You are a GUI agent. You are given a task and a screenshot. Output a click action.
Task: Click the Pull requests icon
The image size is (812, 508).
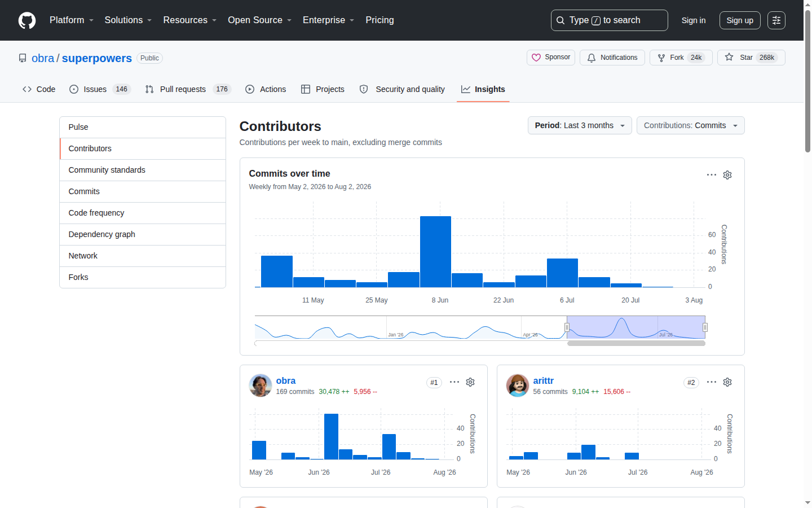point(149,89)
